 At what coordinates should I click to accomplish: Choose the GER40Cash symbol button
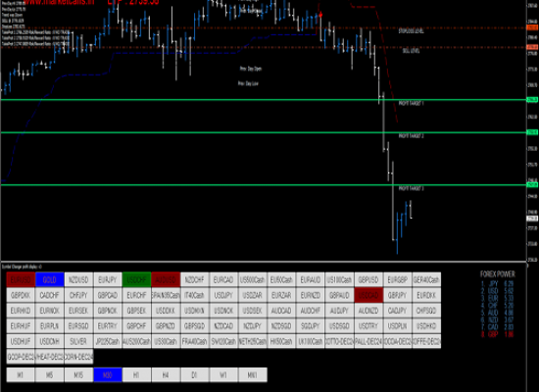click(x=426, y=279)
